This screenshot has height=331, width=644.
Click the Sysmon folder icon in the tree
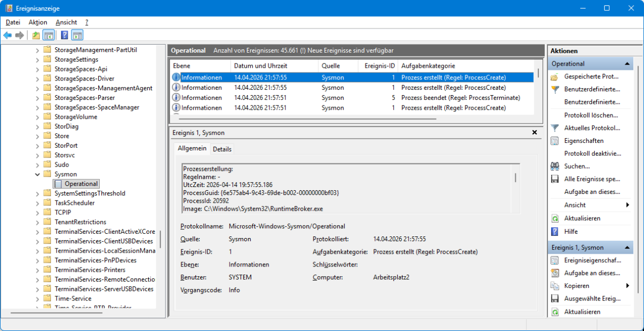click(48, 174)
